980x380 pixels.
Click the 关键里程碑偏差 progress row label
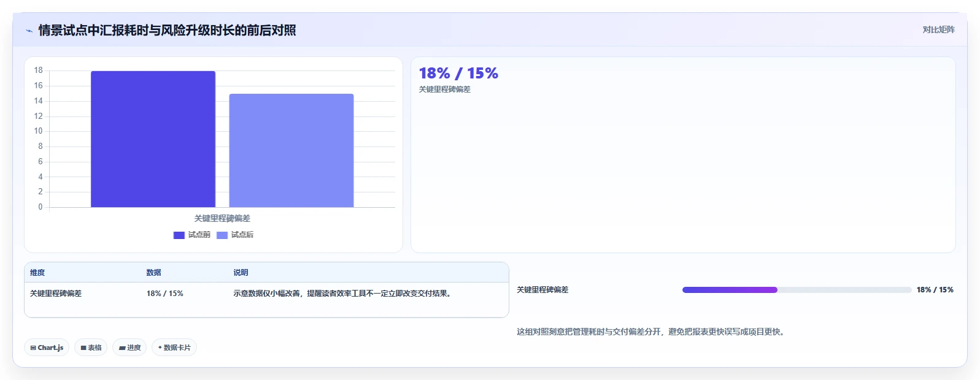click(x=542, y=290)
